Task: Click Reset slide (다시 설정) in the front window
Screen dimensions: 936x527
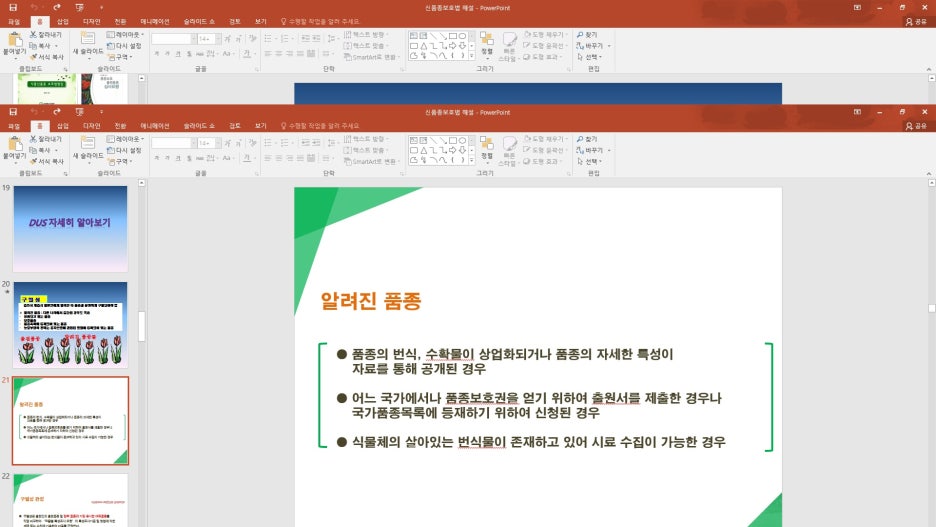Action: [x=124, y=150]
